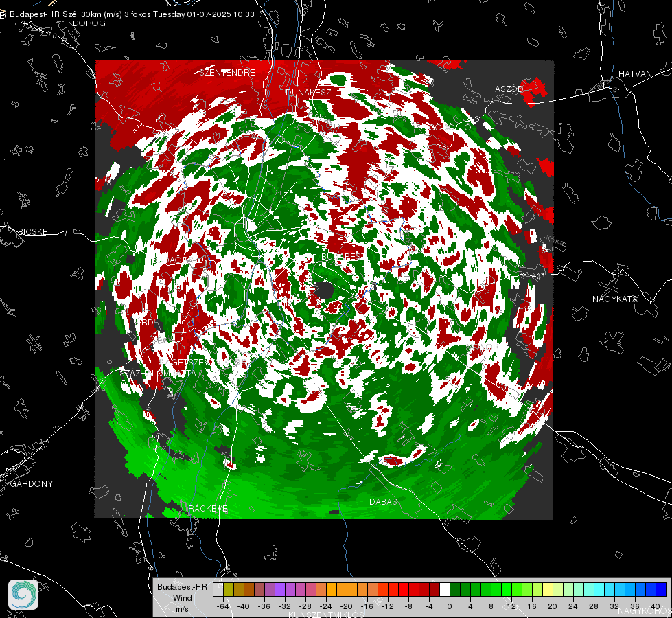This screenshot has height=618, width=672.
Task: Click the -36 value on the legend
Action: [x=264, y=606]
